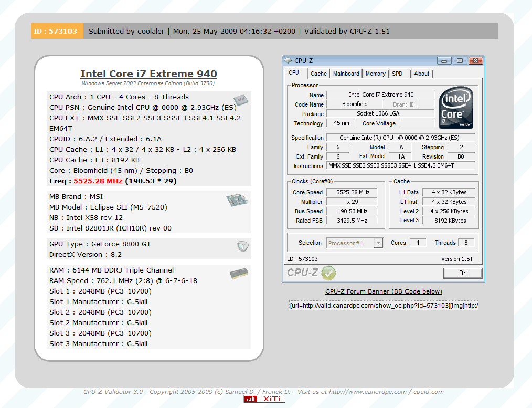The width and height of the screenshot is (532, 408).
Task: Click the RAM 6144 MB DDR3 line
Action: pyautogui.click(x=111, y=270)
